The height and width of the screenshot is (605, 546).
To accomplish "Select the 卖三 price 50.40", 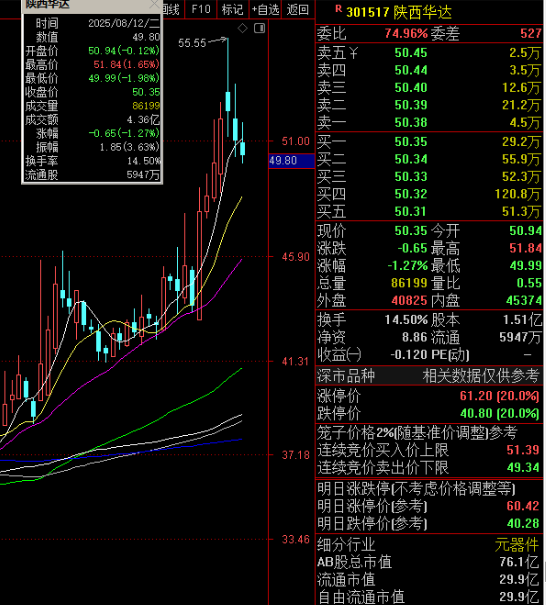I will 411,88.
